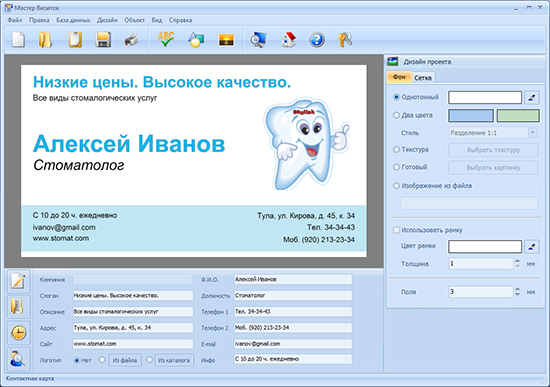This screenshot has width=550, height=387.
Task: Click the tooth mascot image on the card
Action: 306,143
